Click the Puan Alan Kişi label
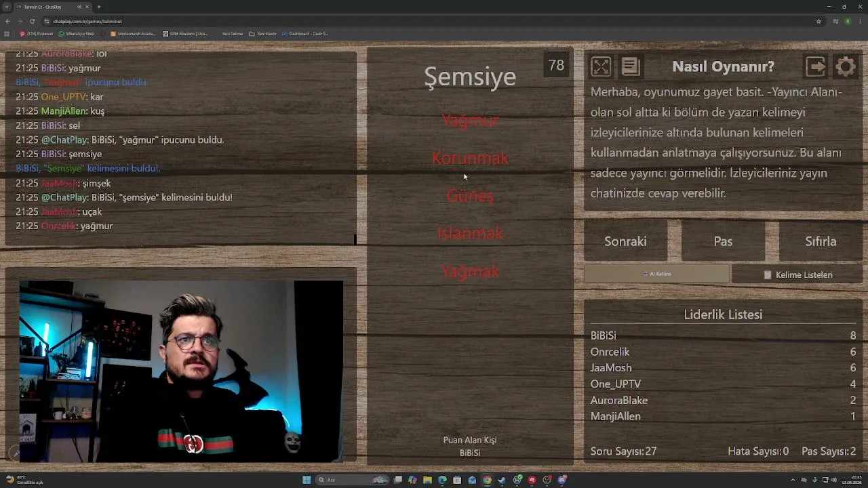868x488 pixels. point(470,440)
